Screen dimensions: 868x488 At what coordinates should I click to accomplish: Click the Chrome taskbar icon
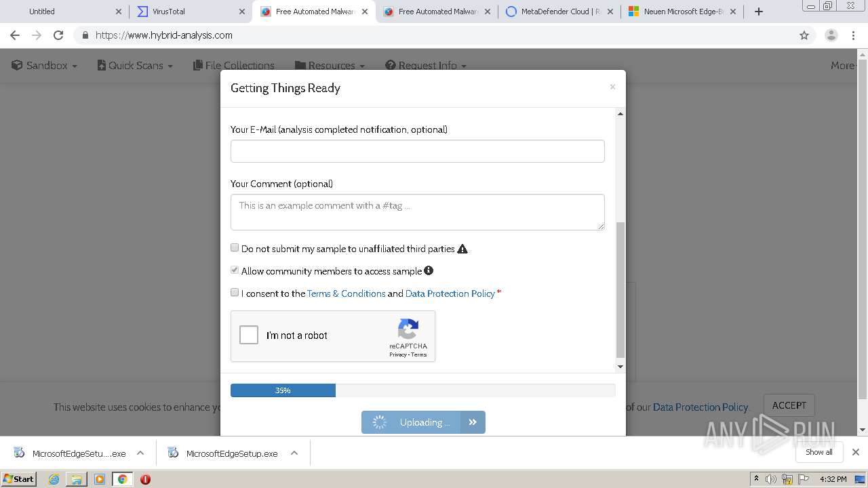pos(122,479)
